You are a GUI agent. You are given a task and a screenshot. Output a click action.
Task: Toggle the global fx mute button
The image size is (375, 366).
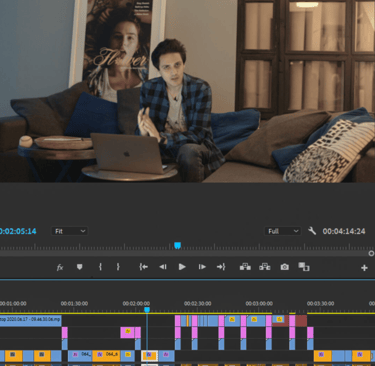click(60, 267)
